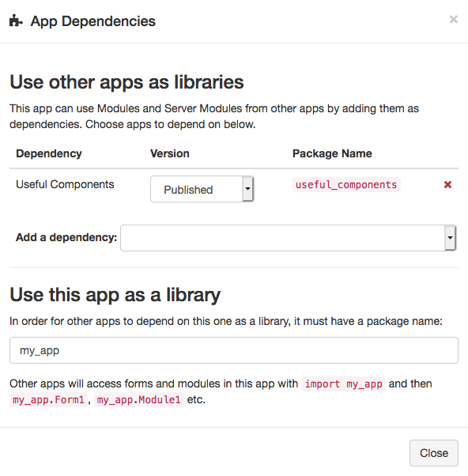Click the Dependency column header
The height and width of the screenshot is (476, 468).
pos(49,153)
